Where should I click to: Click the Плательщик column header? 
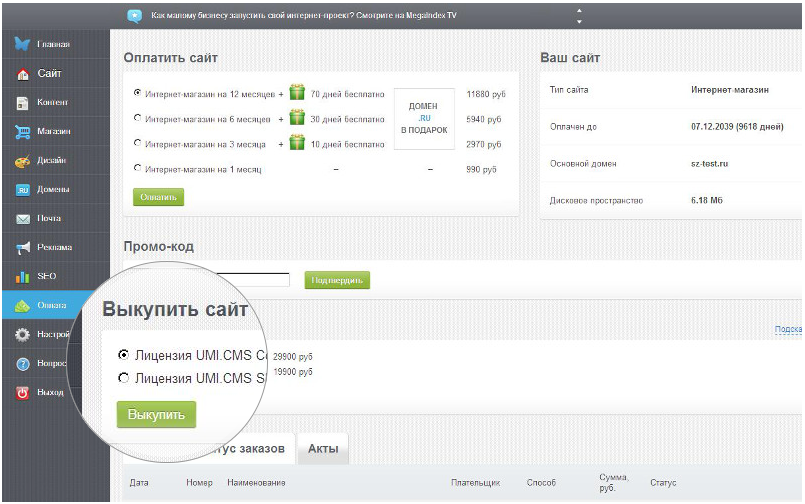click(x=475, y=482)
